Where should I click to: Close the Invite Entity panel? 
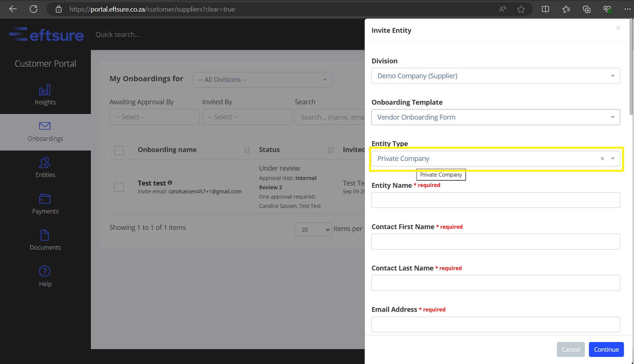(618, 28)
